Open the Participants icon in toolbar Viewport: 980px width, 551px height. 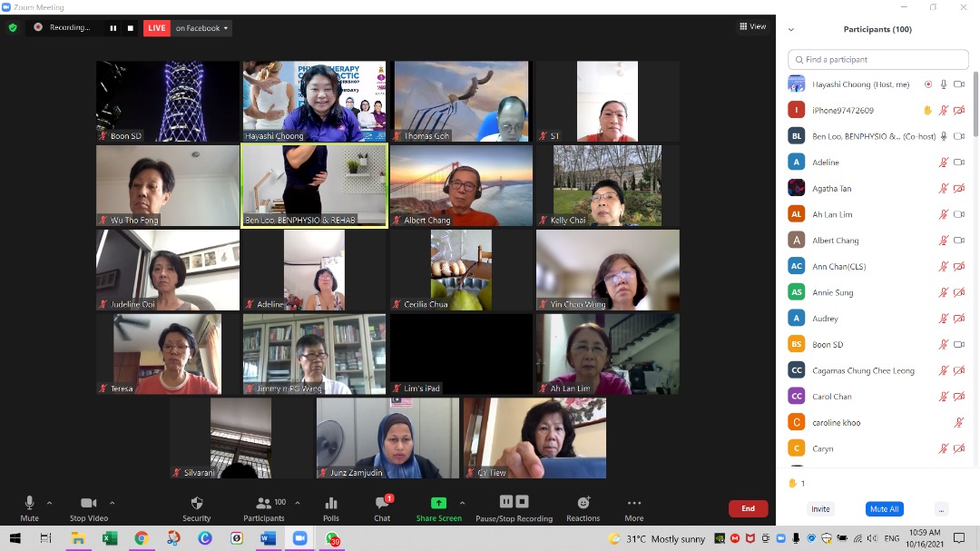[264, 503]
